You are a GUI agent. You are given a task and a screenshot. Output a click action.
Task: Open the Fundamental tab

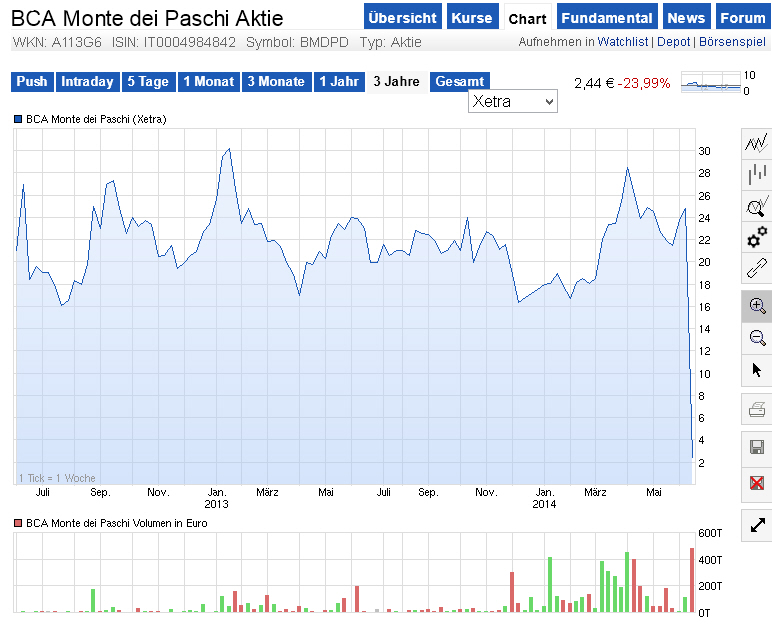tap(607, 17)
